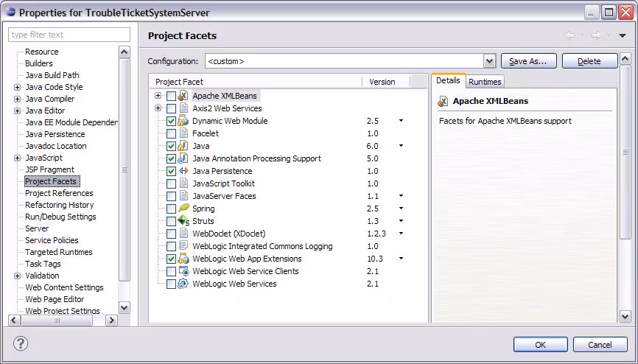
Task: Switch to the Runtimes tab
Action: (x=485, y=82)
